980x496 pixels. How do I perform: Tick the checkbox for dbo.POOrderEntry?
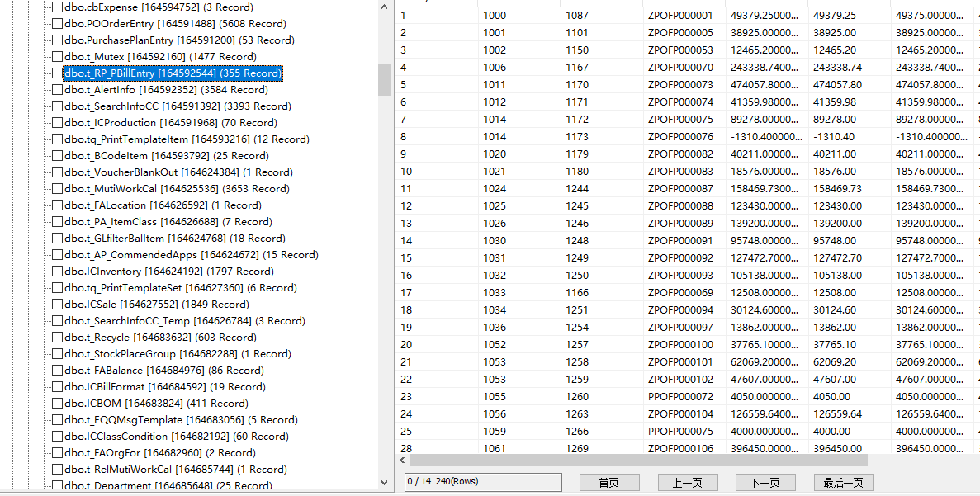click(x=57, y=23)
